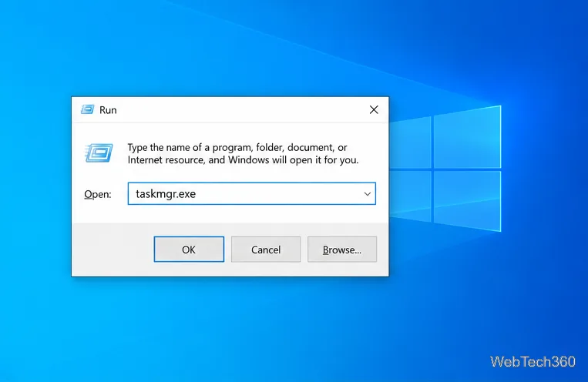Click the OK button in Run dialog
This screenshot has width=588, height=382.
189,250
